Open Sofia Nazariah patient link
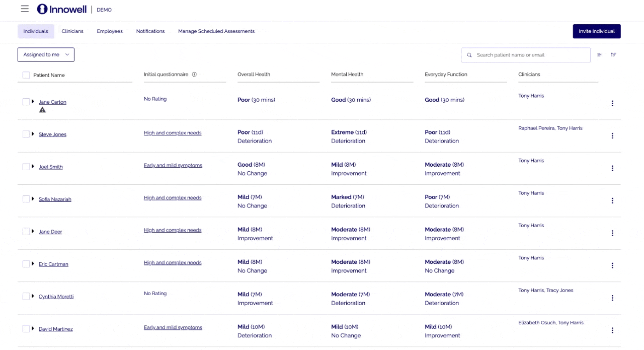Viewport: 644px width, 350px height. click(55, 199)
